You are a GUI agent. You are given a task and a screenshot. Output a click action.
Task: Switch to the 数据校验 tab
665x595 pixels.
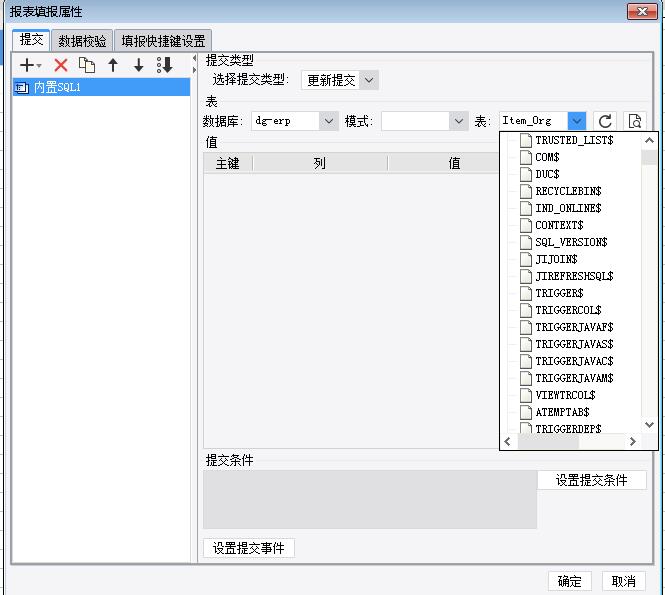82,41
